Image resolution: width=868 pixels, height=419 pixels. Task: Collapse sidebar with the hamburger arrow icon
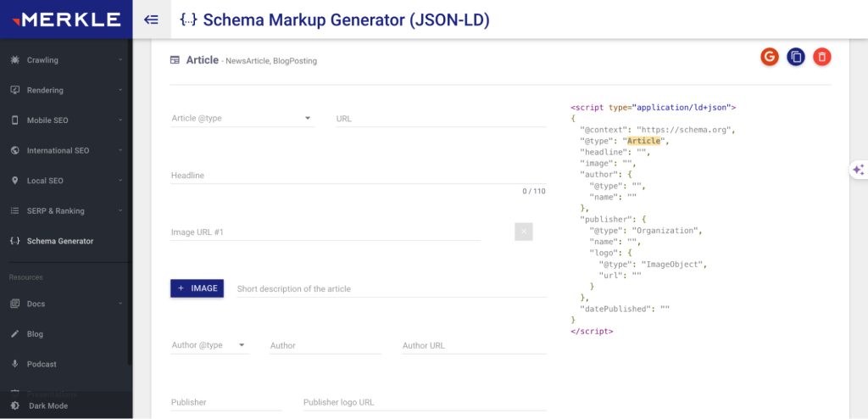click(152, 19)
